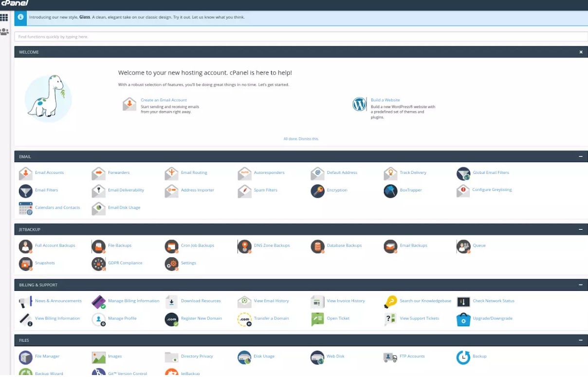Image resolution: width=588 pixels, height=377 pixels.
Task: Open the Email Deliverability icon
Action: click(99, 191)
